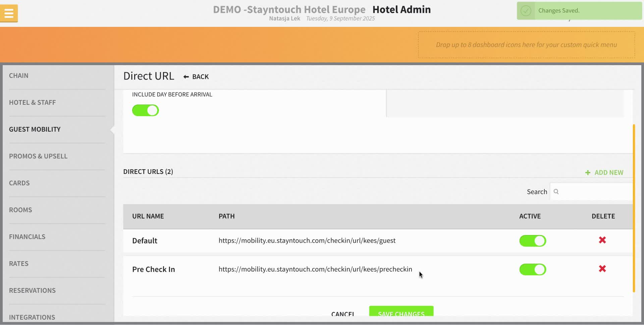
Task: Click the plus icon next to Add New
Action: tap(588, 173)
